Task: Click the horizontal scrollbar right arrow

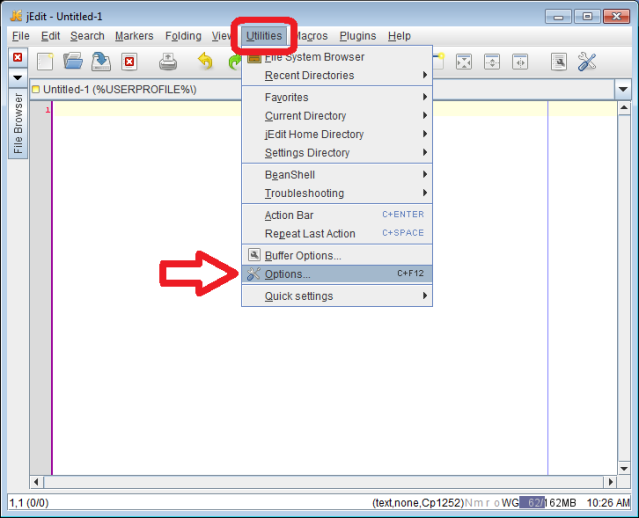Action: pos(610,482)
